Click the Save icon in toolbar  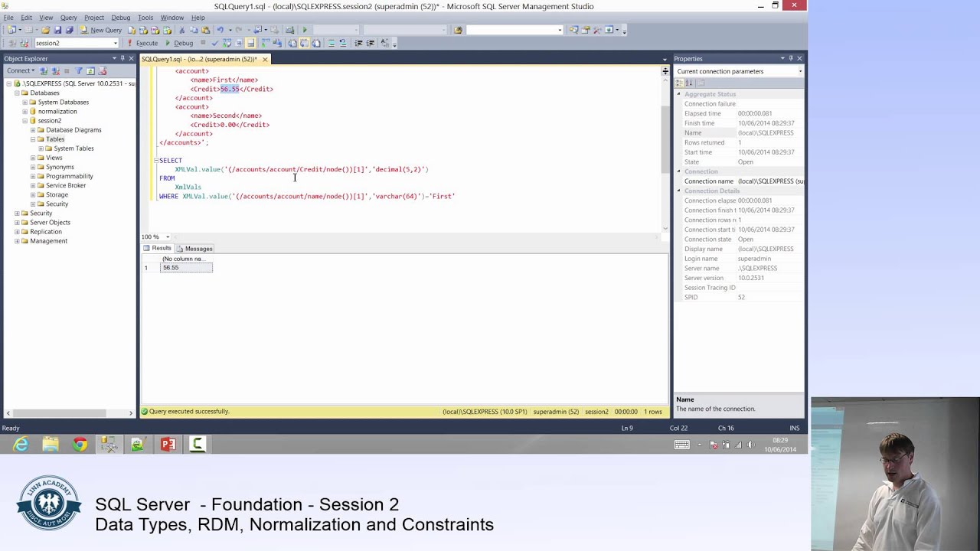57,30
